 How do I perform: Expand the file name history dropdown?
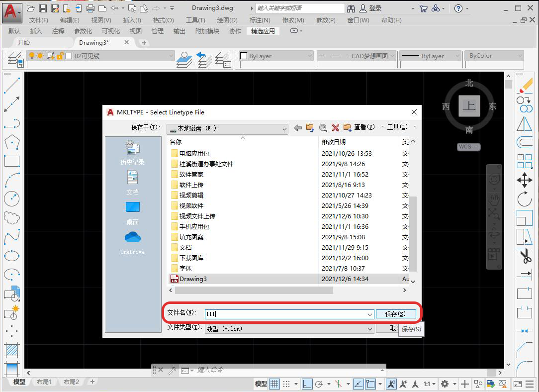(x=370, y=314)
